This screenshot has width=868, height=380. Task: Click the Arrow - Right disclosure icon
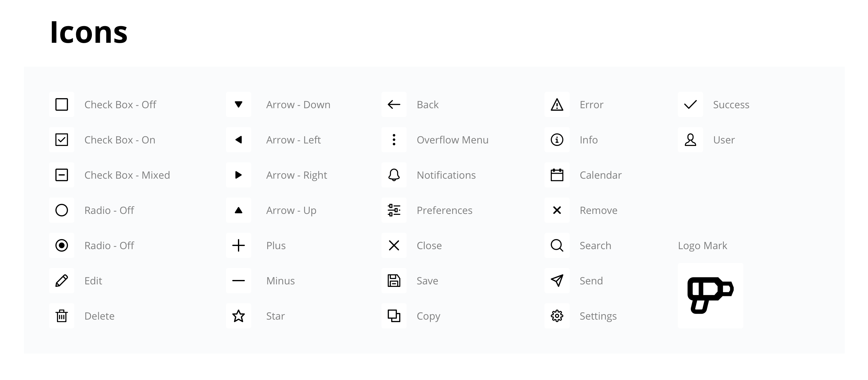click(x=239, y=175)
